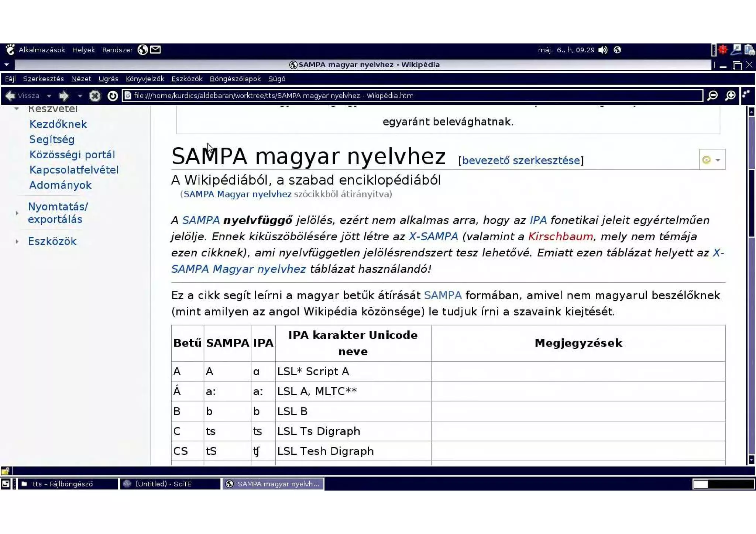Click the volume speaker icon
This screenshot has width=756, height=534.
click(603, 50)
